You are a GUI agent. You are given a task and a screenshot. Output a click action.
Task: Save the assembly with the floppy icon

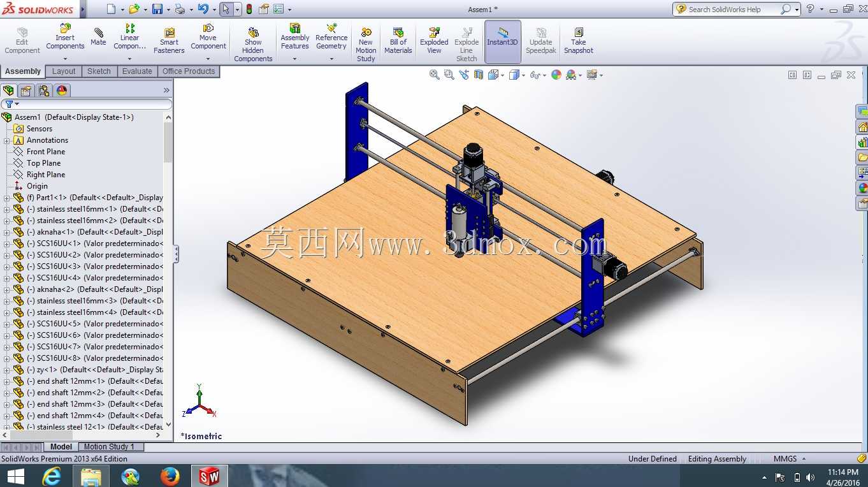(157, 9)
